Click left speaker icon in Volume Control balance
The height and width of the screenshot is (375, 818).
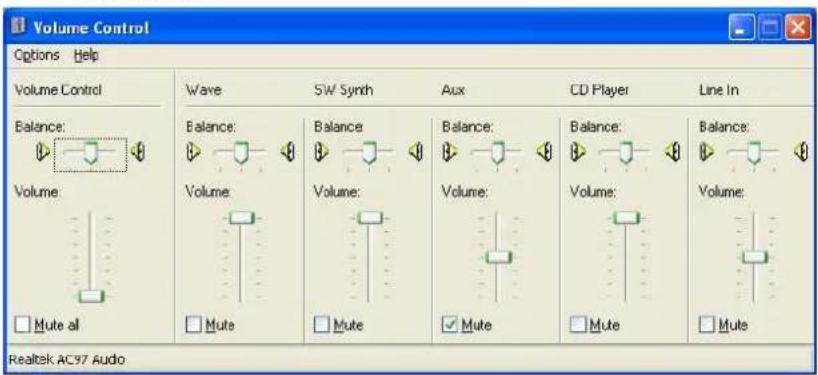pos(43,151)
